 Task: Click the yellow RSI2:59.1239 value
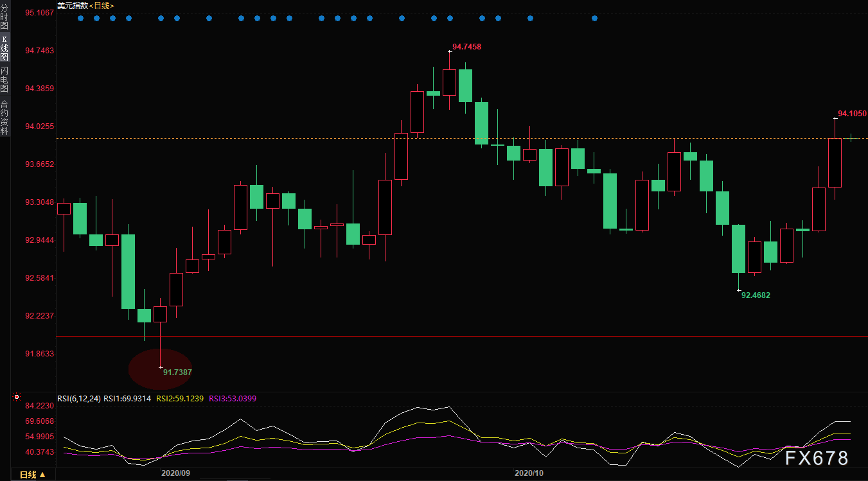[x=180, y=399]
